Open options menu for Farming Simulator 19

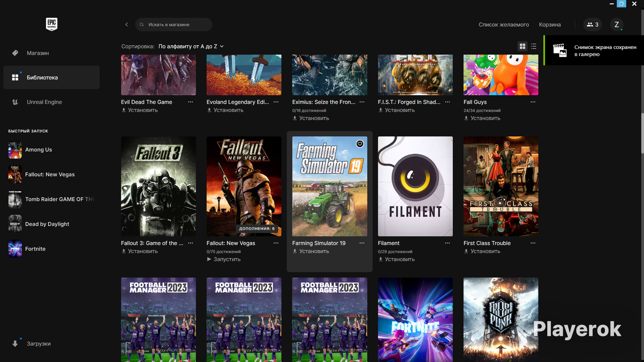pyautogui.click(x=362, y=243)
